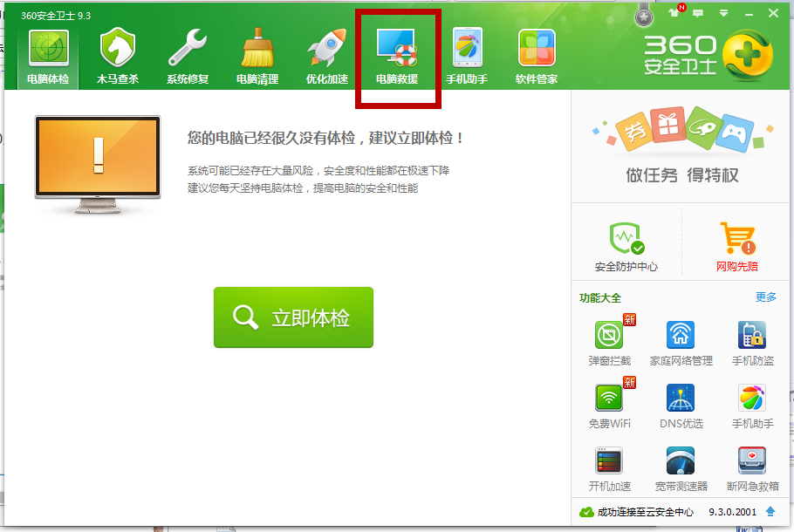This screenshot has height=532, width=794.
Task: Select the 系统修复 wrench icon
Action: (188, 48)
